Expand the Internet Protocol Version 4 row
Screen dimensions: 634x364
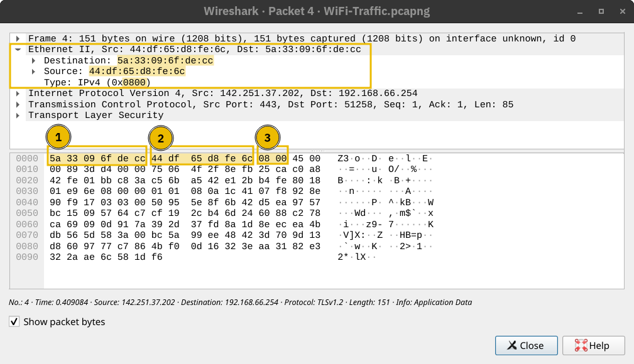(x=19, y=94)
